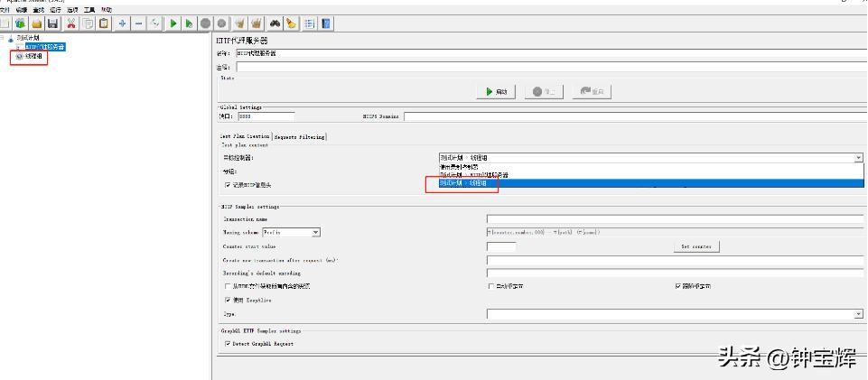Open Search with the binoculars icon
This screenshot has height=380, width=868.
pyautogui.click(x=275, y=23)
